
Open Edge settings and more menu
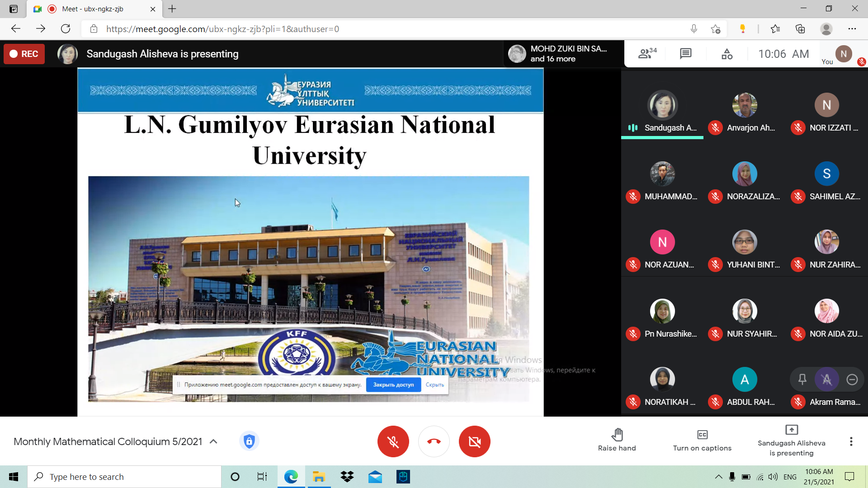(x=852, y=29)
